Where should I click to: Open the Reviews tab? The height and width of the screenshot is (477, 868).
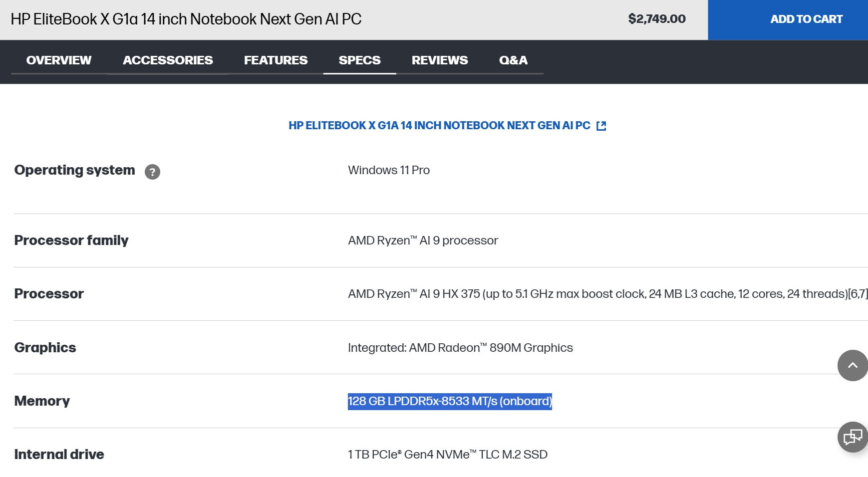pyautogui.click(x=440, y=60)
